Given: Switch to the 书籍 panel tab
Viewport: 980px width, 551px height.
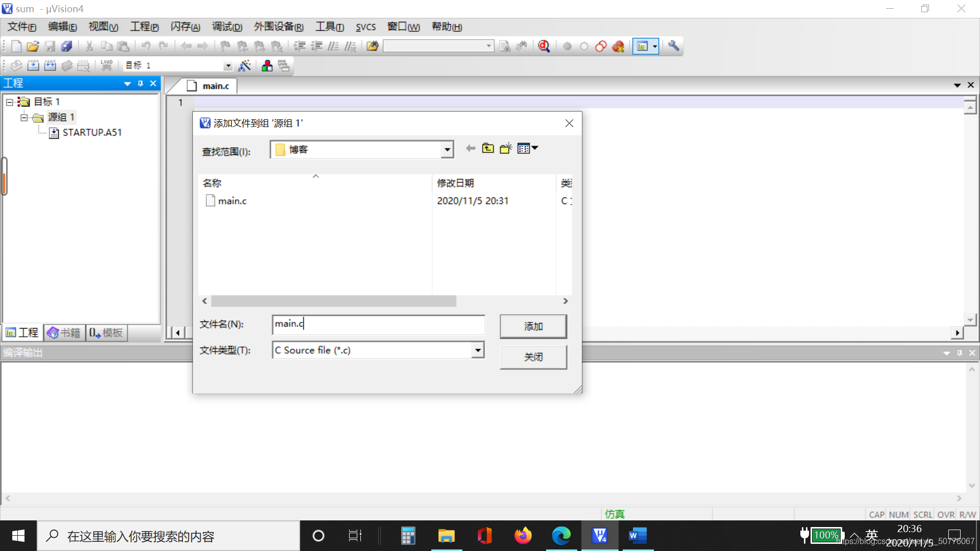Looking at the screenshot, I should tap(64, 333).
